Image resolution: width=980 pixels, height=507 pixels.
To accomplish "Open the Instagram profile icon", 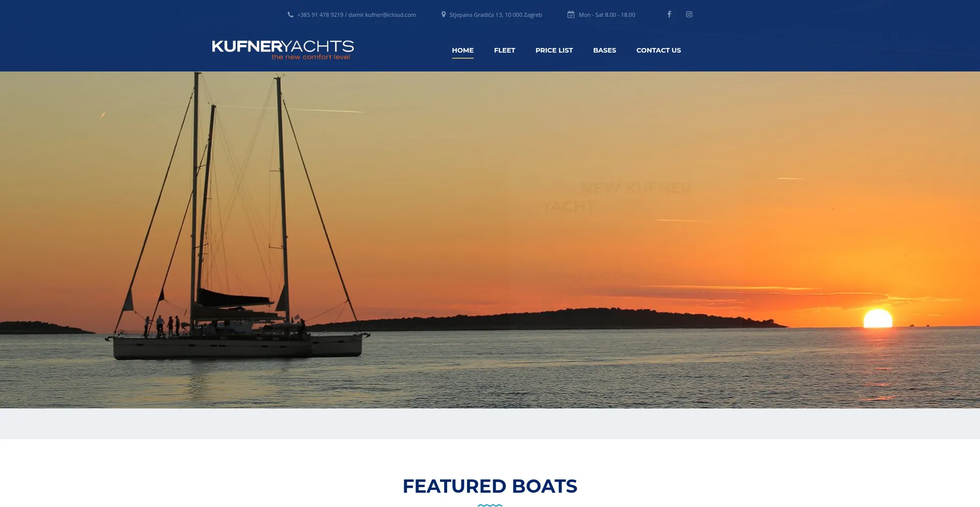I will [689, 14].
